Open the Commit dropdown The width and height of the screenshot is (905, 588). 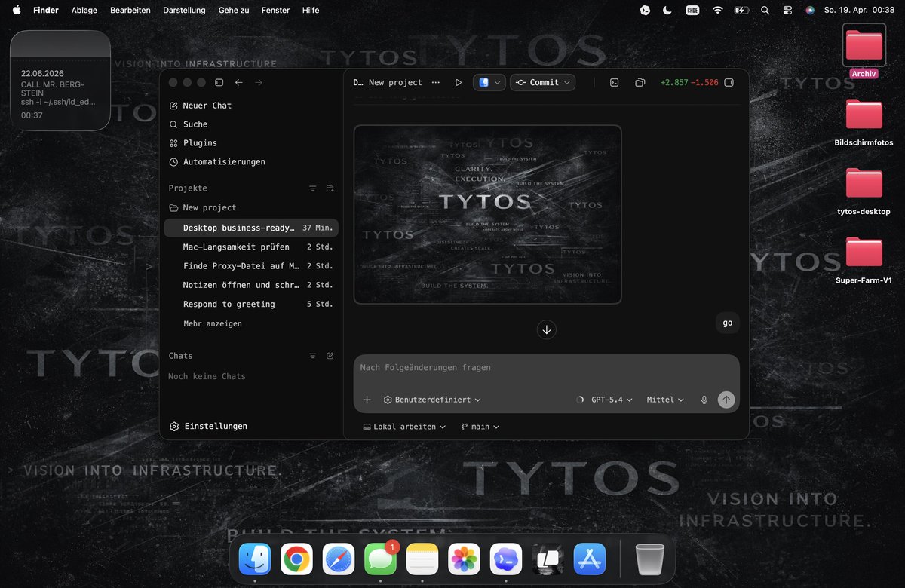click(542, 82)
